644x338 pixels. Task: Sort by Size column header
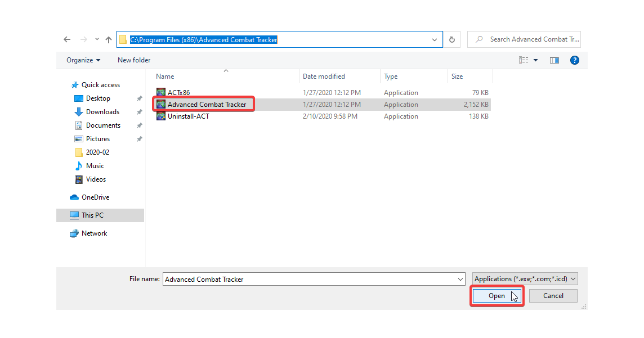click(457, 76)
